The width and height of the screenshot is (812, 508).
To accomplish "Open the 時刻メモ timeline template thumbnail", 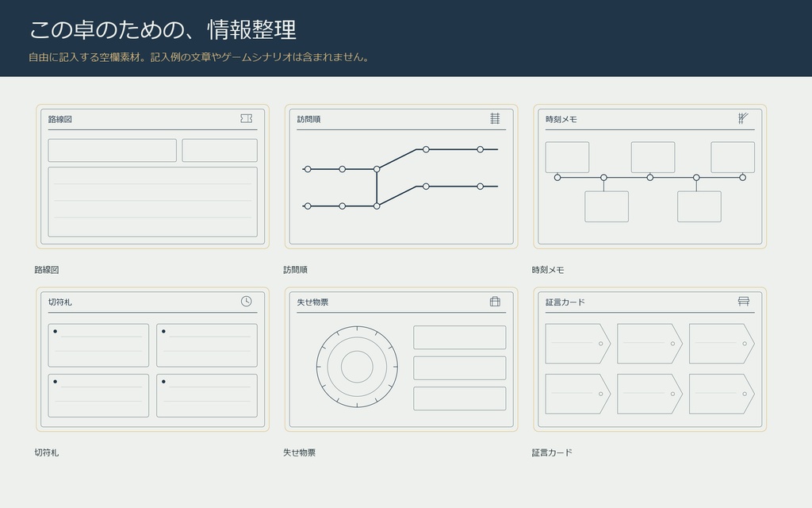I will click(x=650, y=177).
